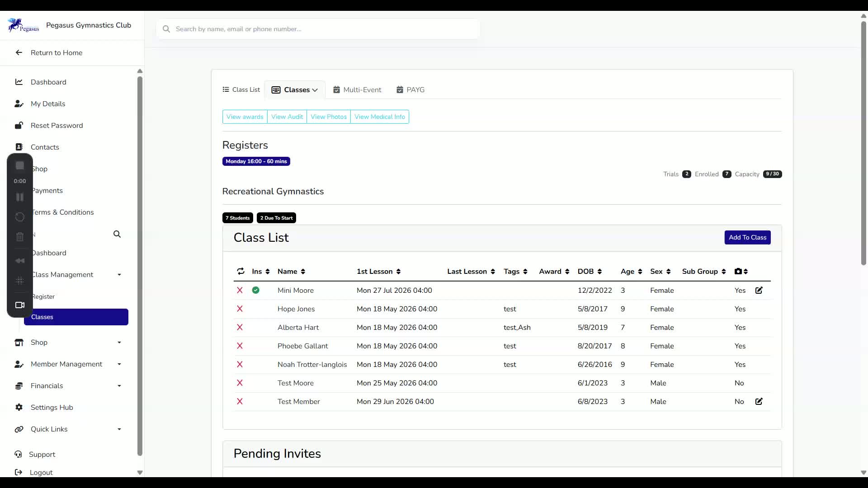Click the edit icon for Test Member
The image size is (868, 488).
point(759,401)
